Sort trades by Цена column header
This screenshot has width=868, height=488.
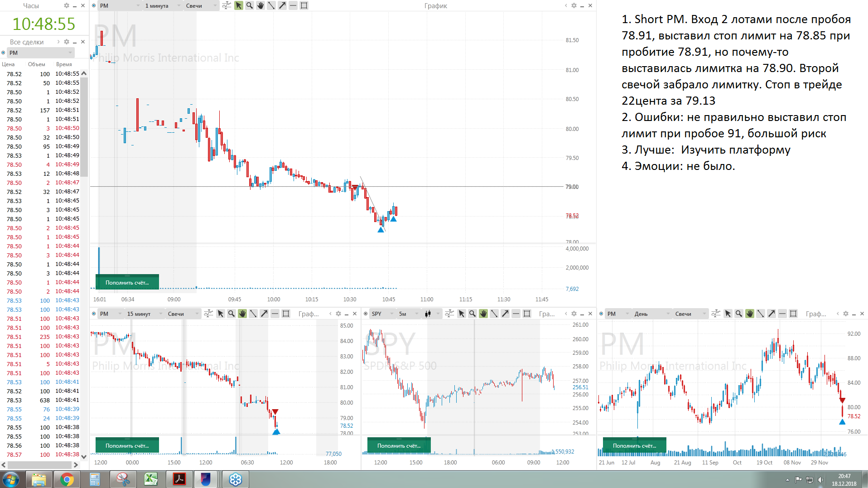(x=8, y=64)
